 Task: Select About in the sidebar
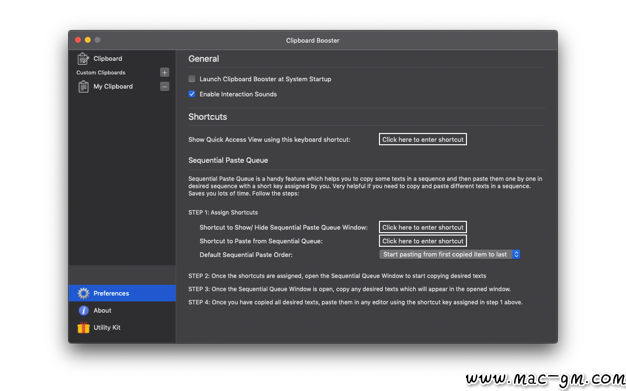coord(122,311)
